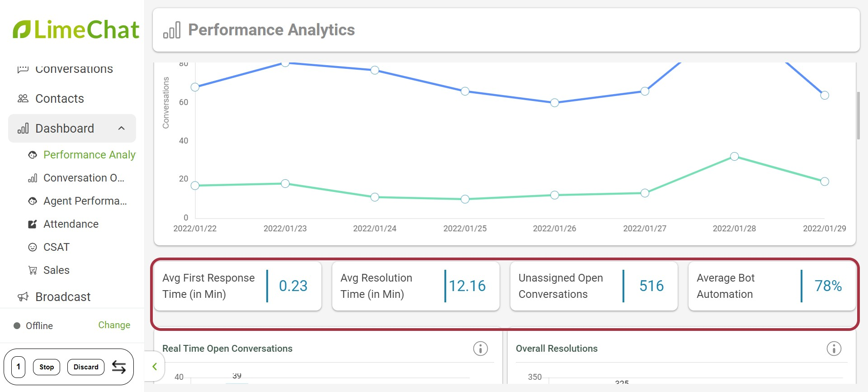Image resolution: width=868 pixels, height=392 pixels.
Task: Click the Conversations y-axis label
Action: click(x=166, y=103)
